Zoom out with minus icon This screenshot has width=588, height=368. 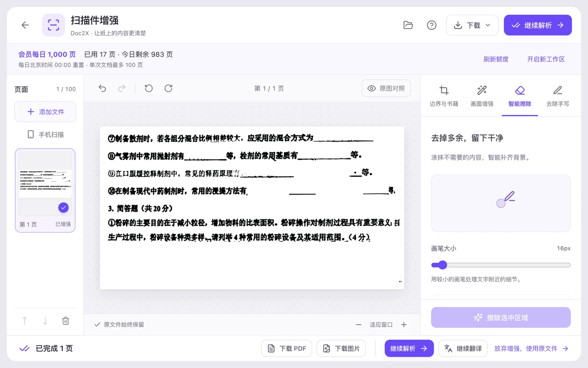click(x=359, y=325)
